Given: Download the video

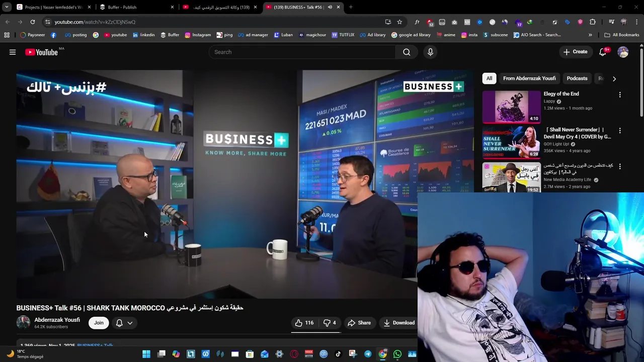Looking at the screenshot, I should (399, 323).
